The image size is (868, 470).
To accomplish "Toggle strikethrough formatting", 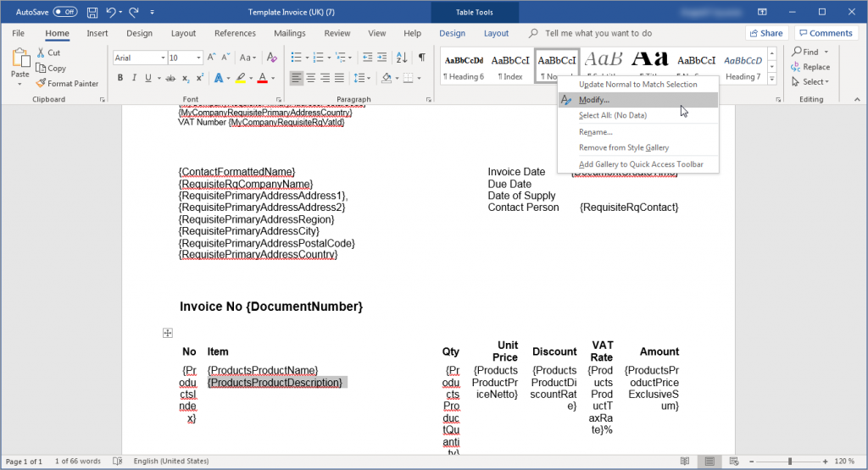I will click(170, 78).
